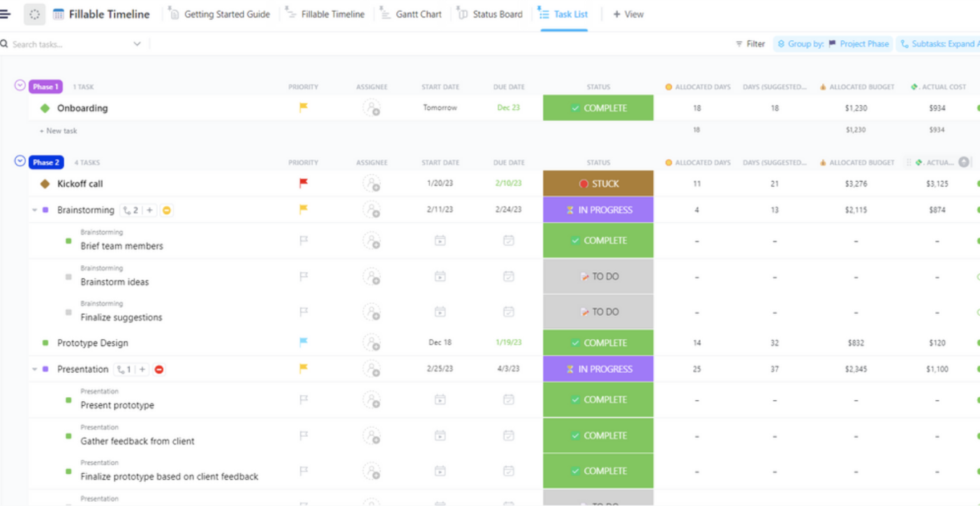Click the green COMPLETE status pill on Onboarding
The width and height of the screenshot is (980, 506).
[598, 108]
